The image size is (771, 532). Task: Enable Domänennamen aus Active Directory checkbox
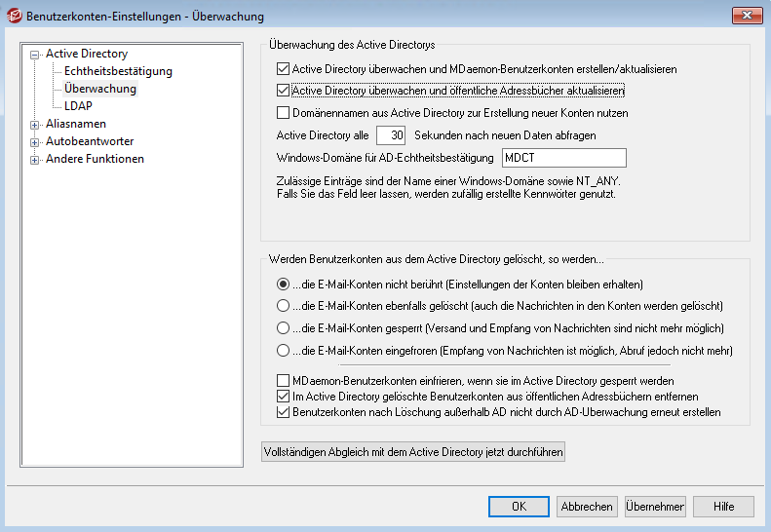coord(284,113)
